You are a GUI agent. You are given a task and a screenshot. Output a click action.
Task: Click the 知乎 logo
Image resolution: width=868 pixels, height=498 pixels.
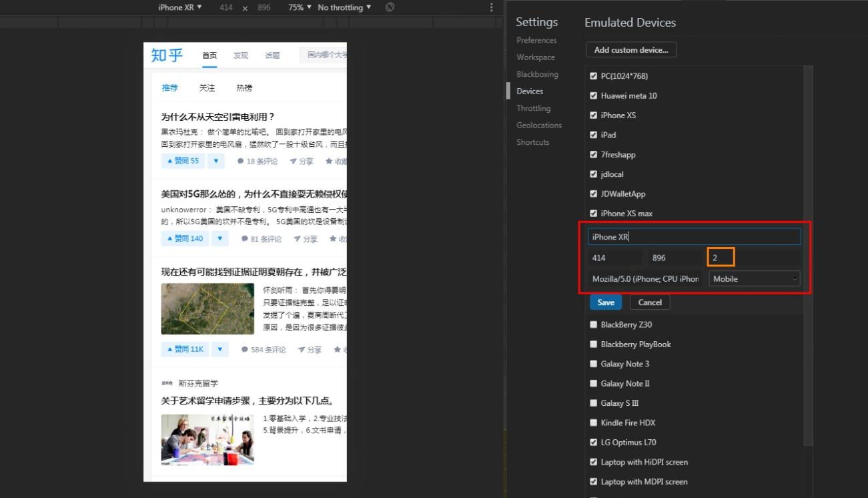tap(167, 55)
